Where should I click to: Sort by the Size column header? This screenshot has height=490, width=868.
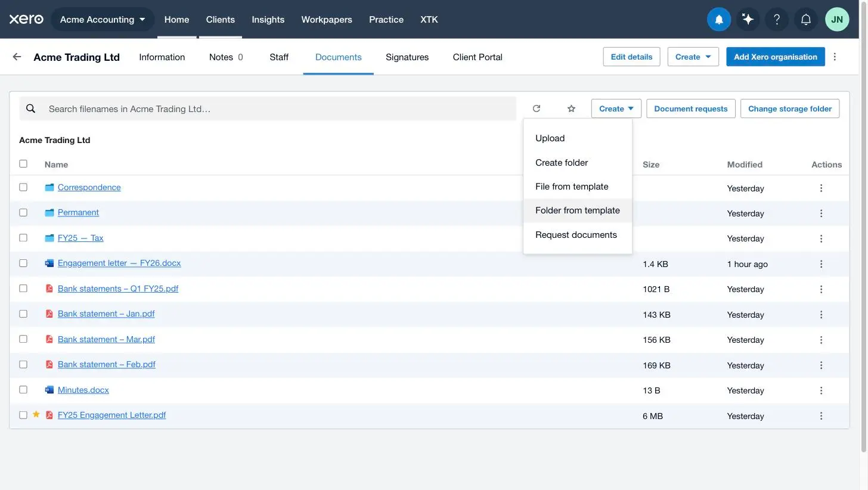point(651,165)
